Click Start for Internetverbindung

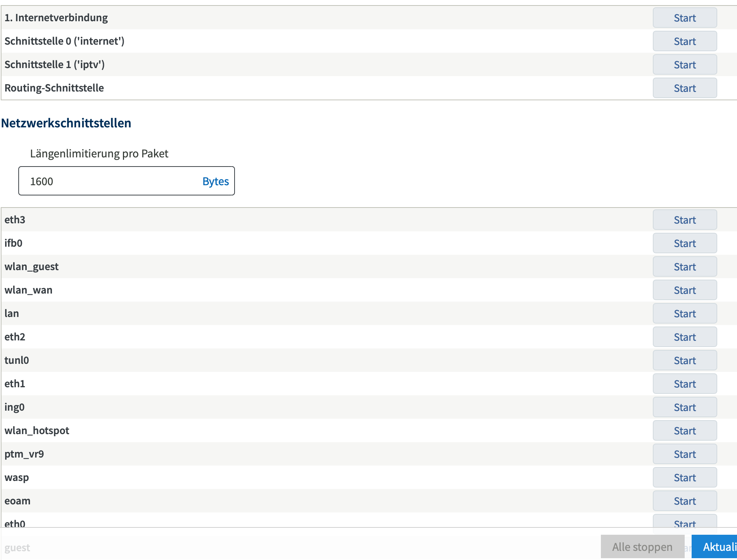tap(684, 18)
